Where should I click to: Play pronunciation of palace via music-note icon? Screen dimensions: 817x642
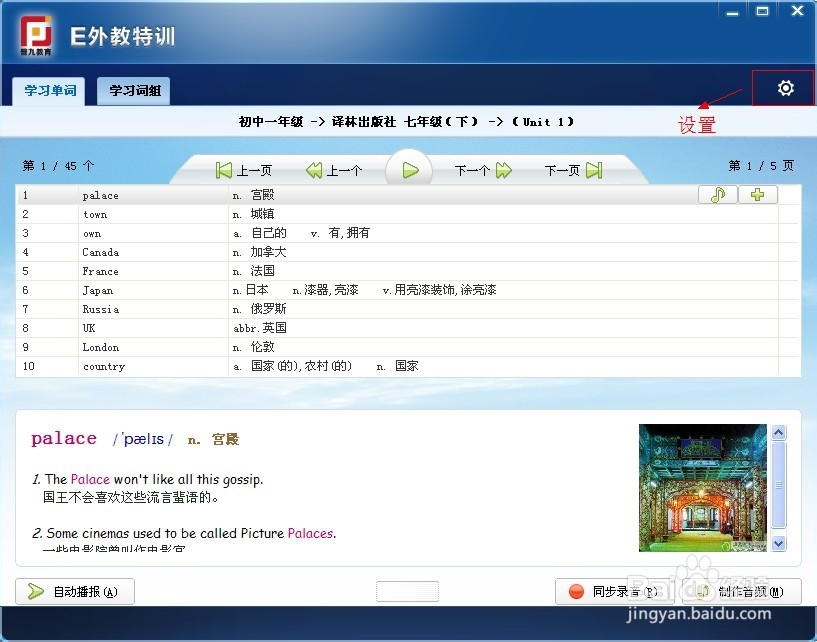click(x=717, y=195)
